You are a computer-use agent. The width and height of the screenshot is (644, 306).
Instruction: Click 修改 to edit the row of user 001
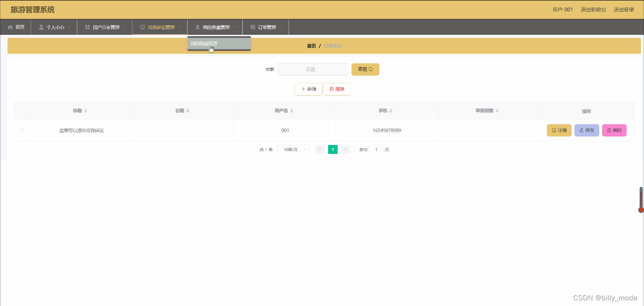[x=587, y=130]
